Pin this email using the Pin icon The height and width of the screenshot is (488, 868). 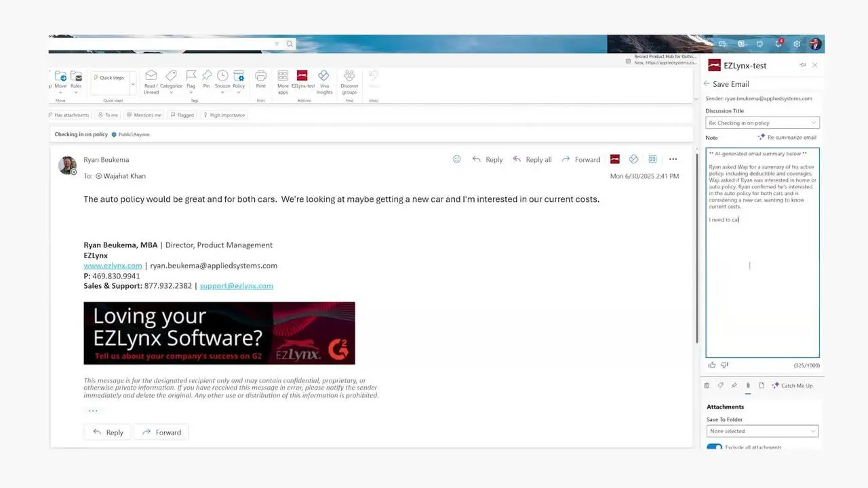(x=206, y=76)
